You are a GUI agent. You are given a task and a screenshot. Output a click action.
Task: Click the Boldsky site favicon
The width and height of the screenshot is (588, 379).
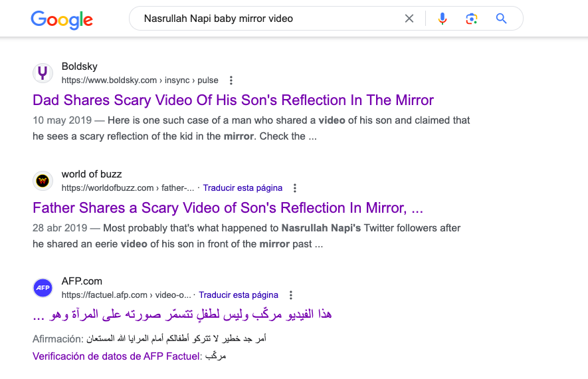[43, 72]
